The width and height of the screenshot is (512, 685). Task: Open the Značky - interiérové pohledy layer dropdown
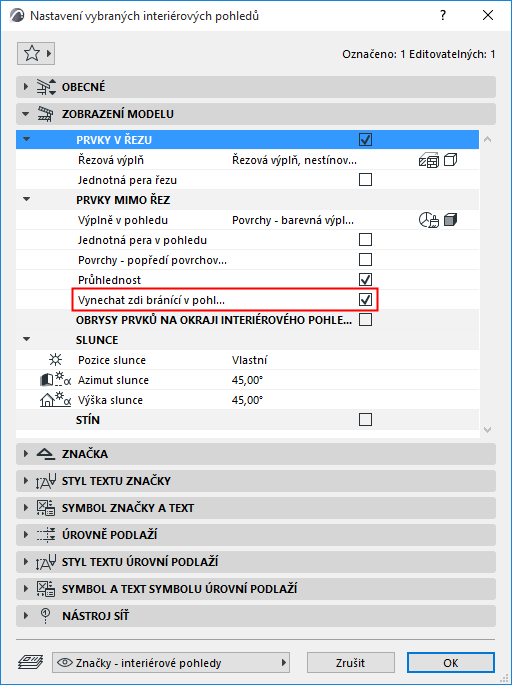coord(171,663)
